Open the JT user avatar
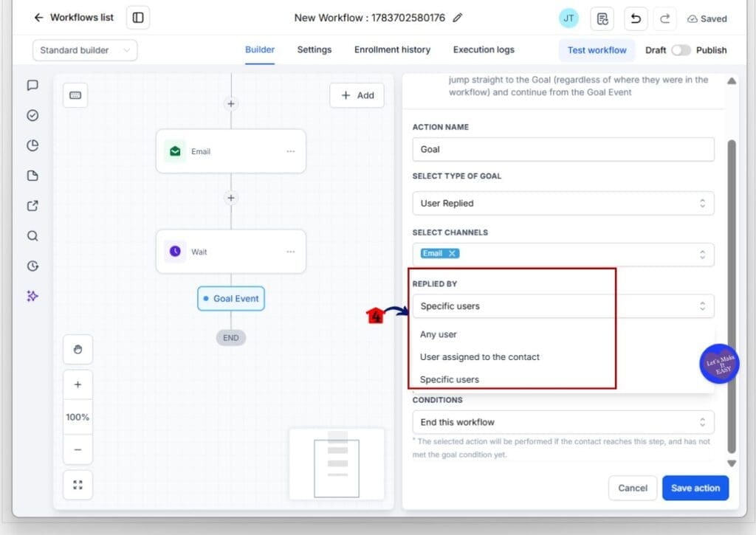Image resolution: width=756 pixels, height=535 pixels. [568, 18]
